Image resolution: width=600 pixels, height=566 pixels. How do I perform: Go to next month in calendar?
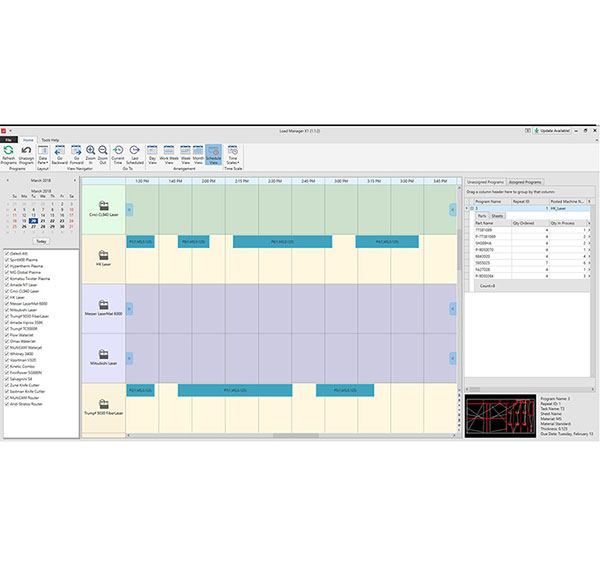[75, 180]
